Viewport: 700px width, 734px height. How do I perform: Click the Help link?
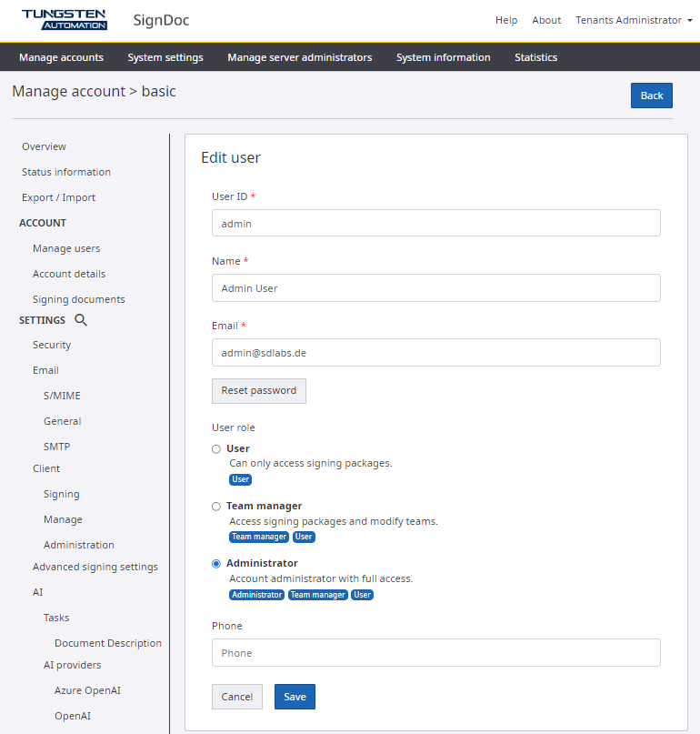point(506,20)
